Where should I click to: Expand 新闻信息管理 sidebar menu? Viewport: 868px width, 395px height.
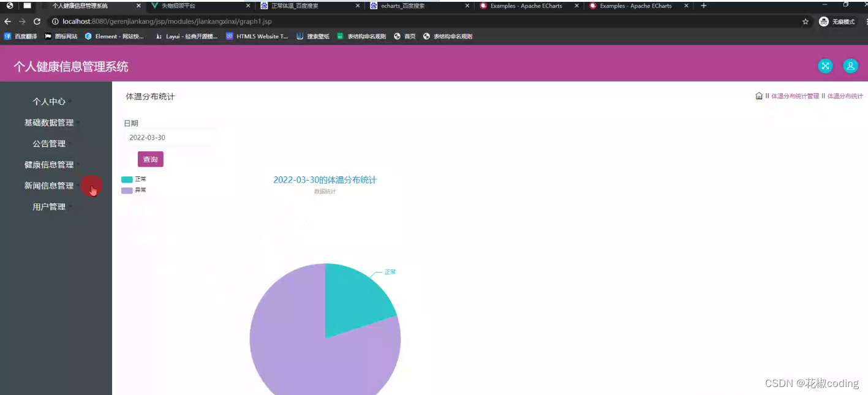coord(49,186)
